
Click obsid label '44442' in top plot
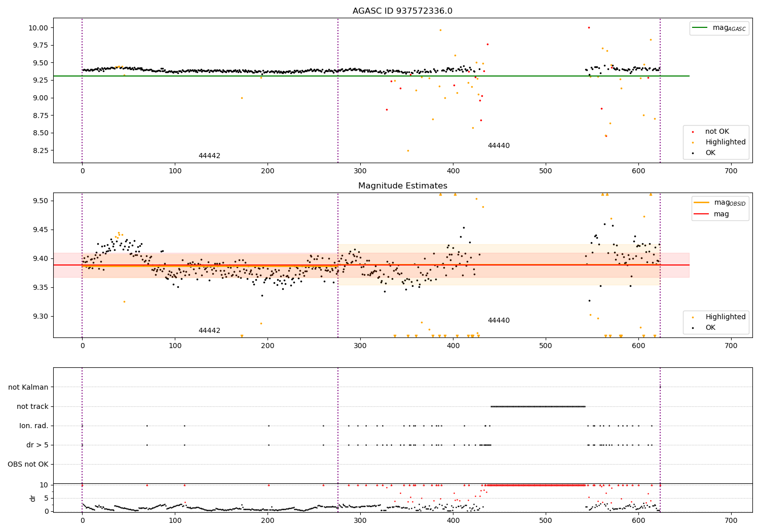pyautogui.click(x=209, y=156)
